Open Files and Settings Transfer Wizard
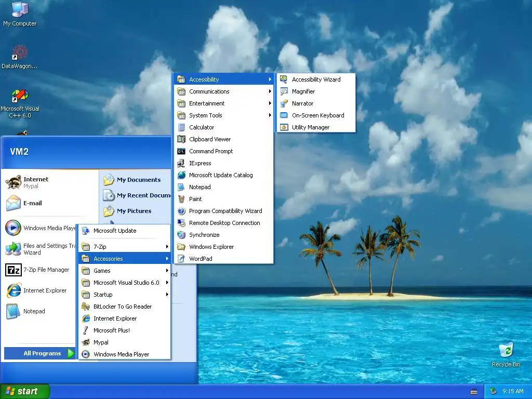Image resolution: width=532 pixels, height=399 pixels. pyautogui.click(x=40, y=249)
